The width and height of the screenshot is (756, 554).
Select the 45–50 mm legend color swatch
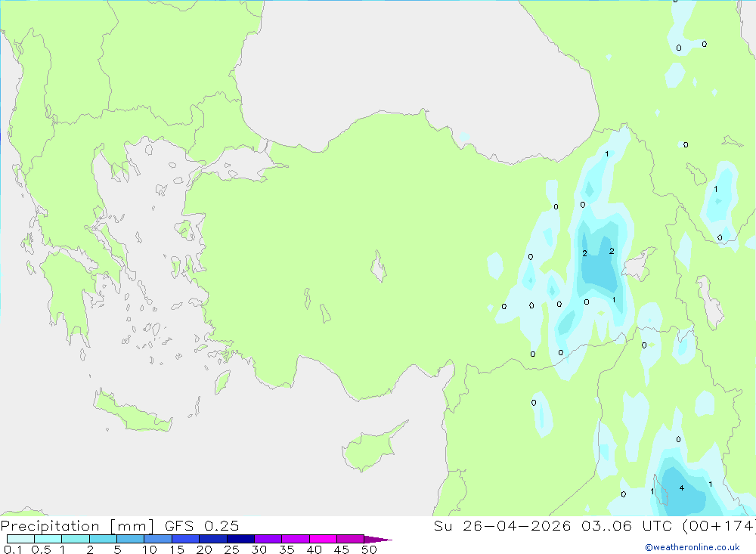pyautogui.click(x=351, y=539)
